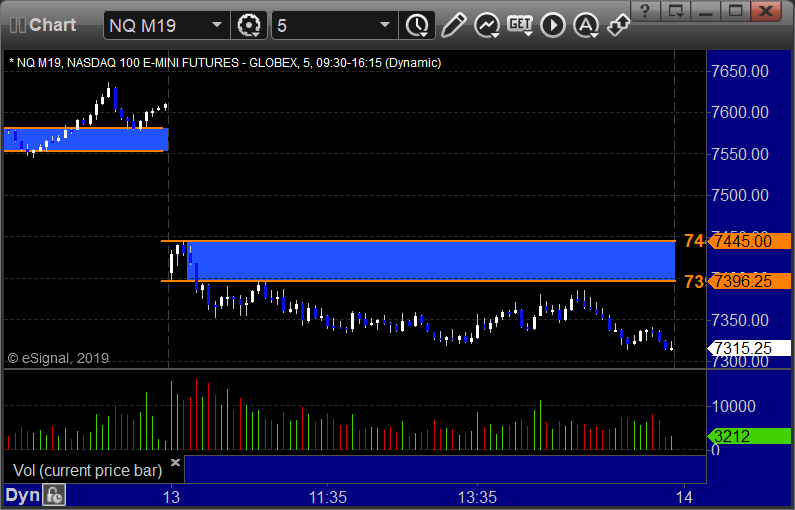Open the symbol settings gear menu
The height and width of the screenshot is (510, 795).
click(248, 25)
